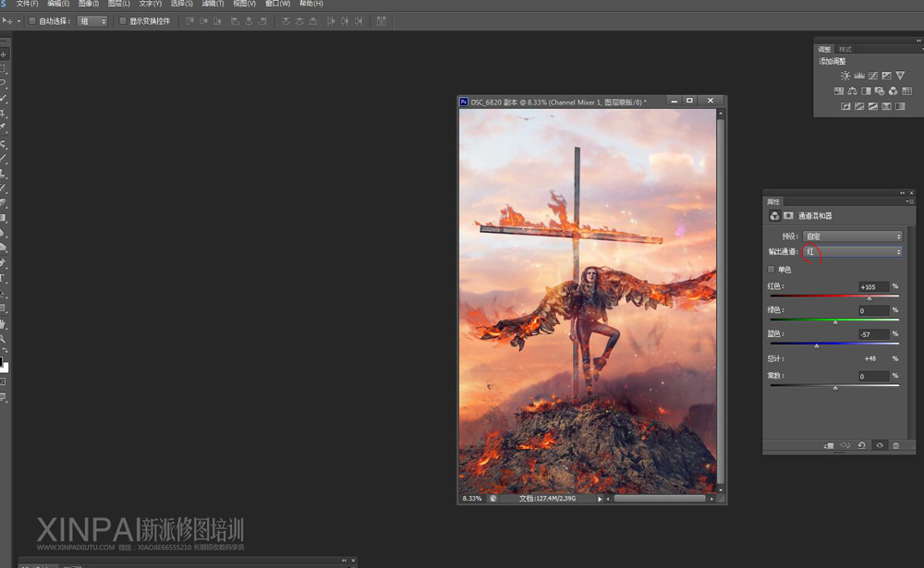Add a Color Lookup adjustment (grid icon)
The height and width of the screenshot is (568, 924).
pyautogui.click(x=907, y=91)
